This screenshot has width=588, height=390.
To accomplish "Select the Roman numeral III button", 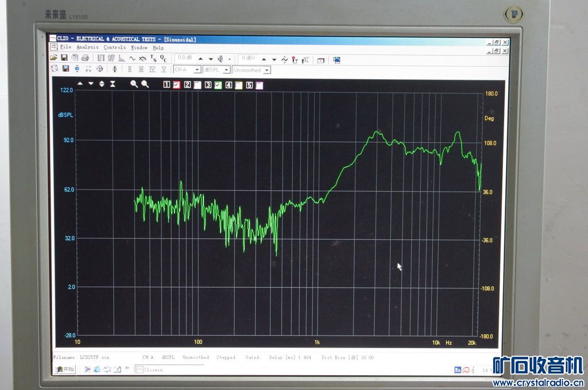I will click(141, 69).
